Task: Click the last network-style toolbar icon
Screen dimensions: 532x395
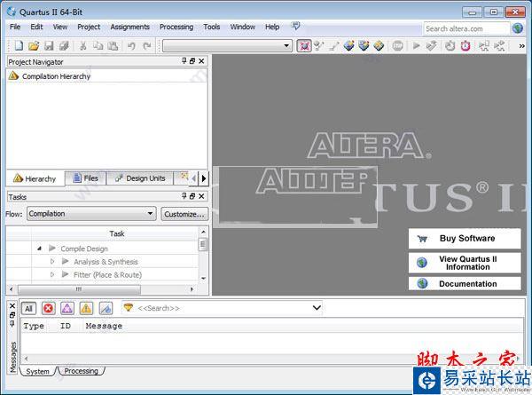Action: coord(499,45)
